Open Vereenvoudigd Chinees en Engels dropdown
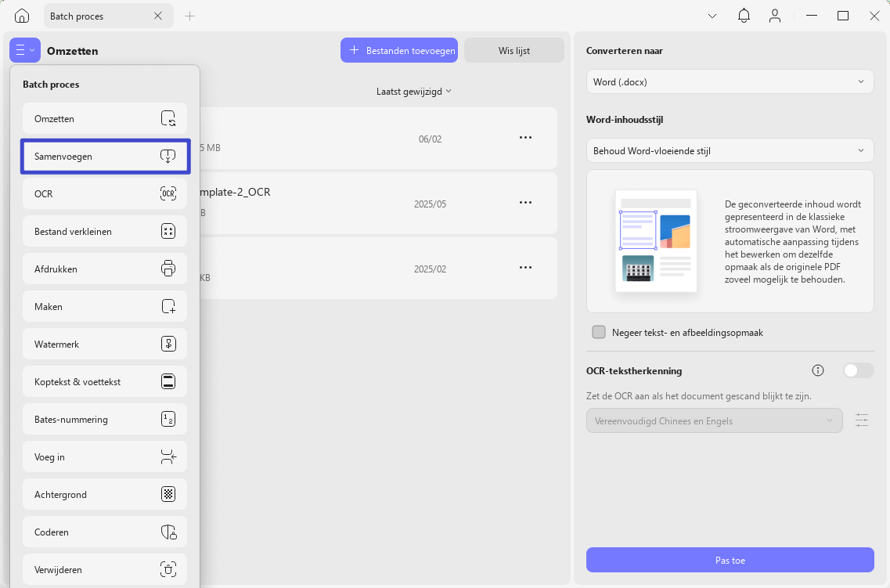 coord(714,420)
